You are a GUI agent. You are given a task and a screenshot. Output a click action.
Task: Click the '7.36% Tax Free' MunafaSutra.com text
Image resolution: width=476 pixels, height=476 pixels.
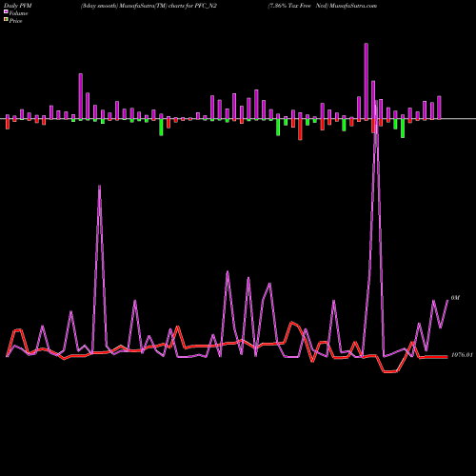(323, 6)
